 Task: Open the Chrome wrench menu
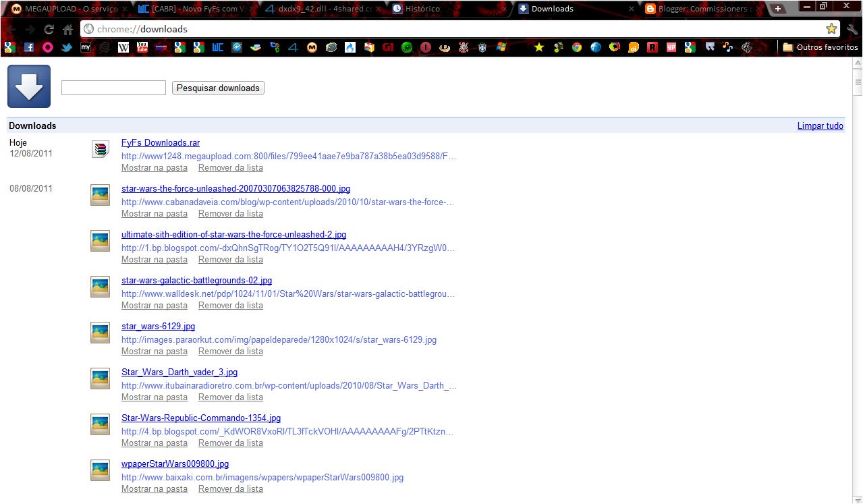[x=852, y=29]
